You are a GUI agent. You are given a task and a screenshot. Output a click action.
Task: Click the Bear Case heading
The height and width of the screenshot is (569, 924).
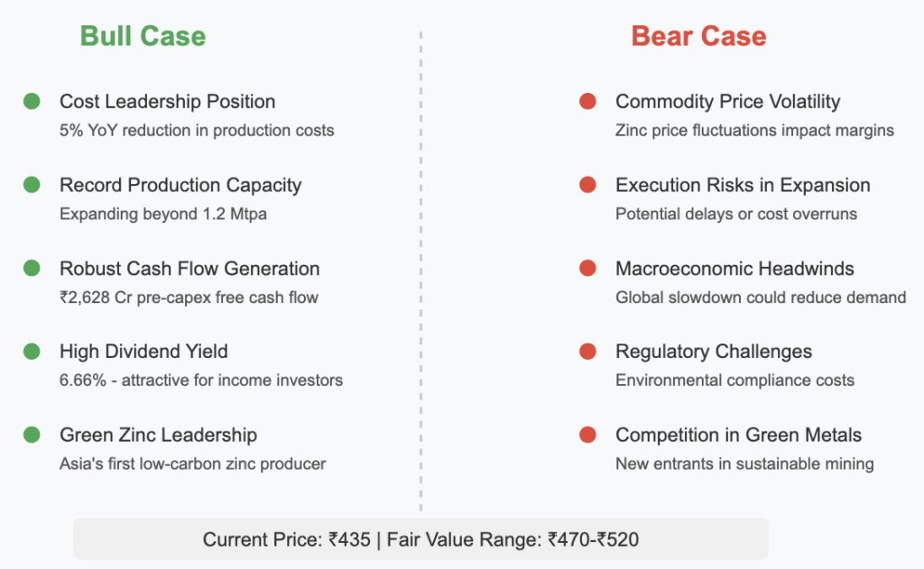[x=699, y=36]
